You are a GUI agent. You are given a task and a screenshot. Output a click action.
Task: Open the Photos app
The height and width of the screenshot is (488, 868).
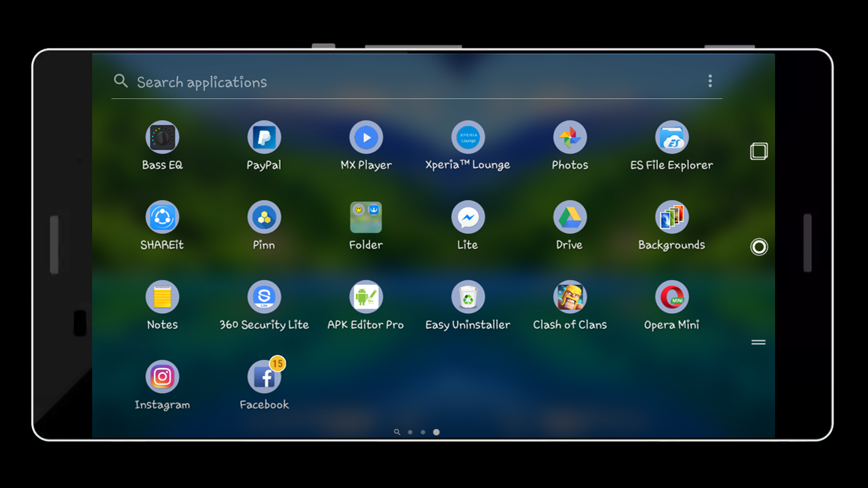pyautogui.click(x=570, y=138)
